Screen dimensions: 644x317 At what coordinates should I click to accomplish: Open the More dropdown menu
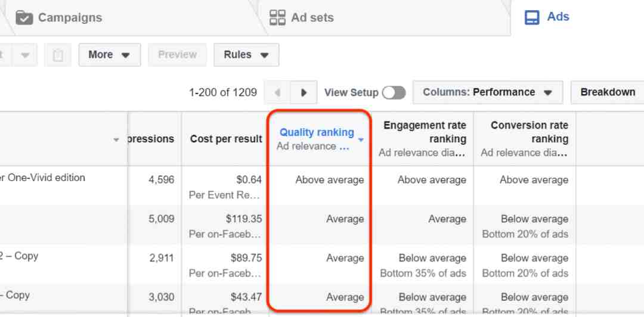110,55
